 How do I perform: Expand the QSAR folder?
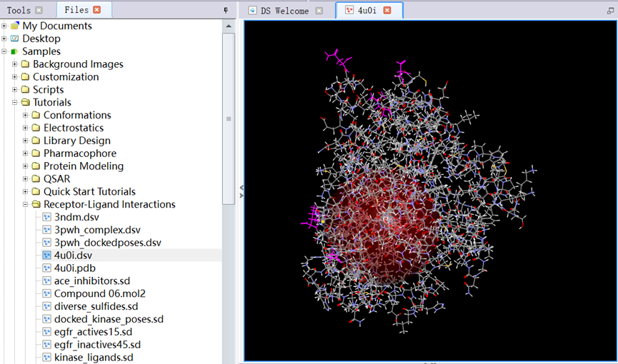pyautogui.click(x=26, y=179)
